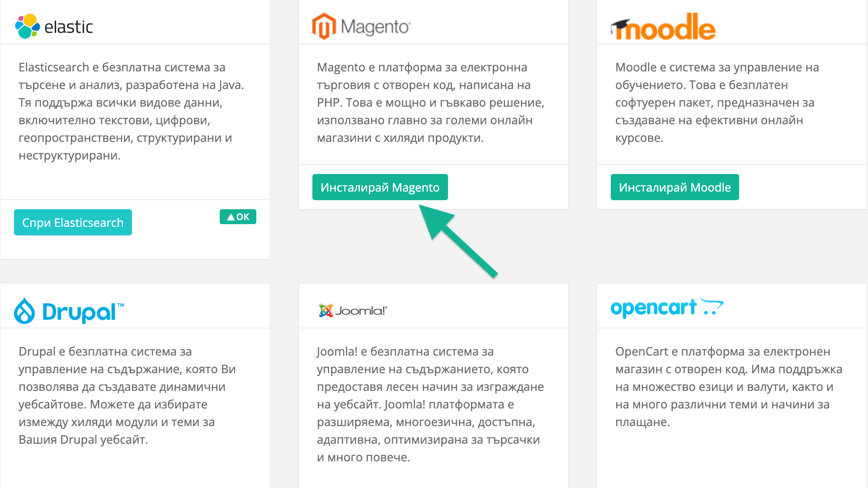This screenshot has width=868, height=488.
Task: Click the green annotation arrow
Action: (x=457, y=239)
